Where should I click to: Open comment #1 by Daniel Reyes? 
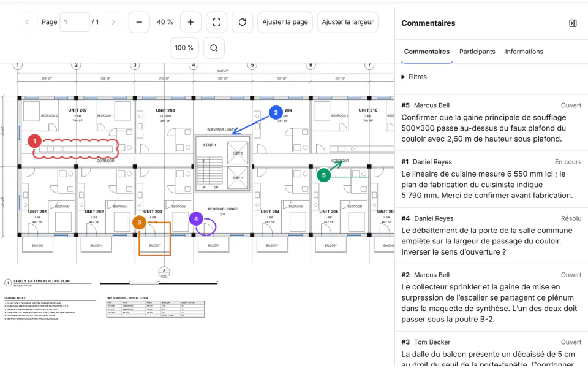(x=491, y=179)
